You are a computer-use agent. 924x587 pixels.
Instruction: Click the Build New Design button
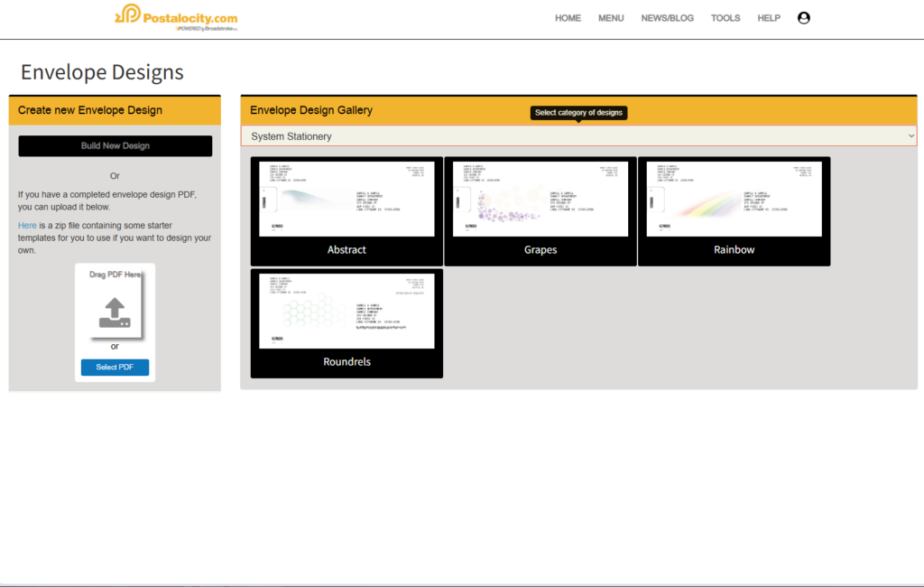[x=115, y=145]
